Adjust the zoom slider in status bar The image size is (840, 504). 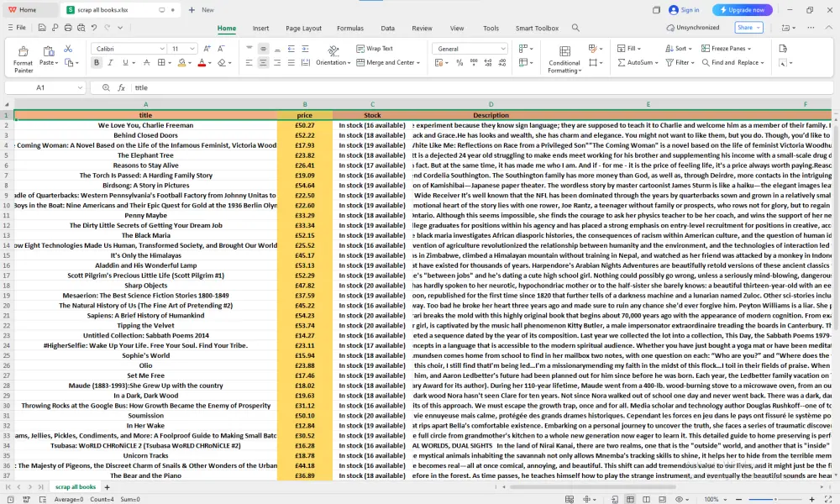point(774,499)
